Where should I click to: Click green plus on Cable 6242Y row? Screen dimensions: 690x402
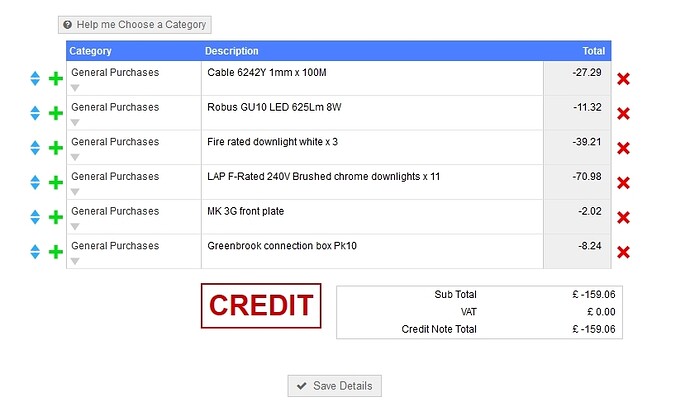point(56,79)
